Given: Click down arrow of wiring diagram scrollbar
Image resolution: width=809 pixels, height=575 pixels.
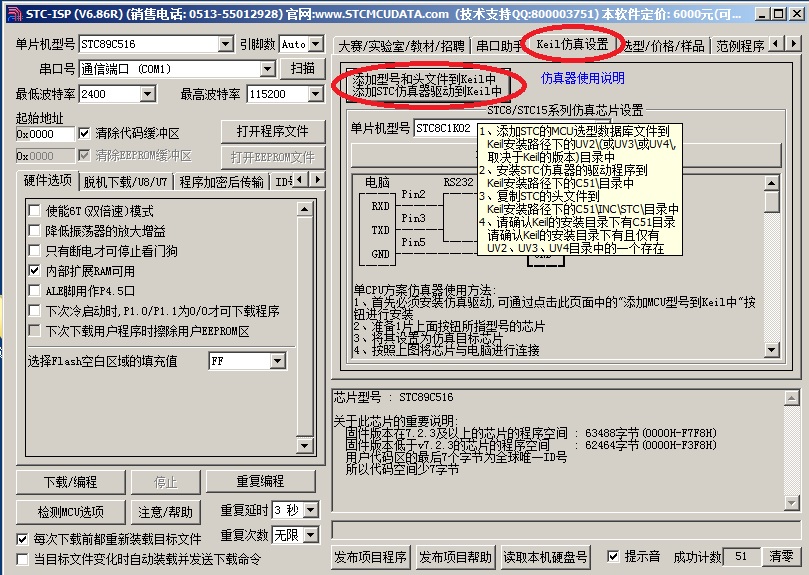Looking at the screenshot, I should coord(771,350).
